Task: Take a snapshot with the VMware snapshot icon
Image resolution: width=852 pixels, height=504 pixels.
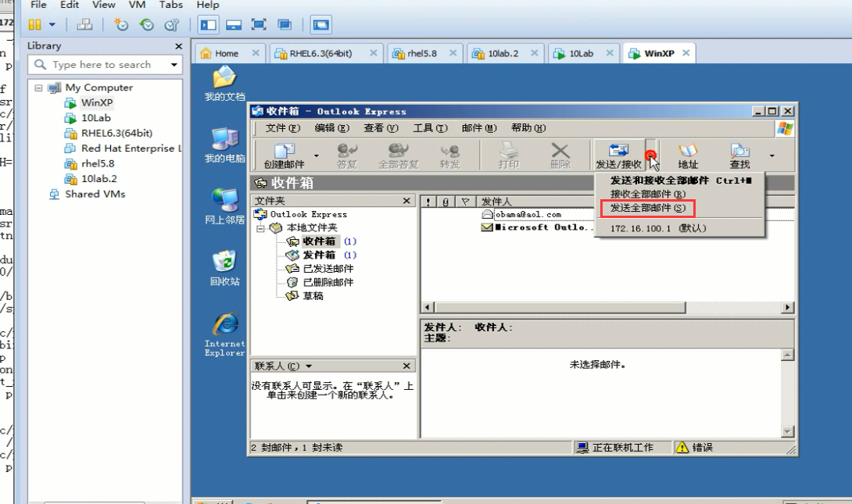Action: (x=120, y=24)
